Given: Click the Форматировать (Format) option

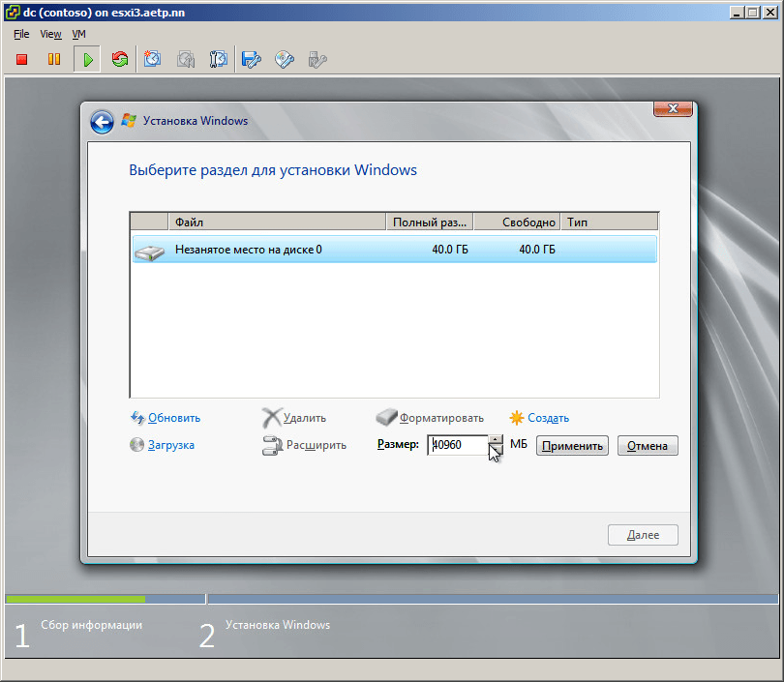Looking at the screenshot, I should coord(430,418).
